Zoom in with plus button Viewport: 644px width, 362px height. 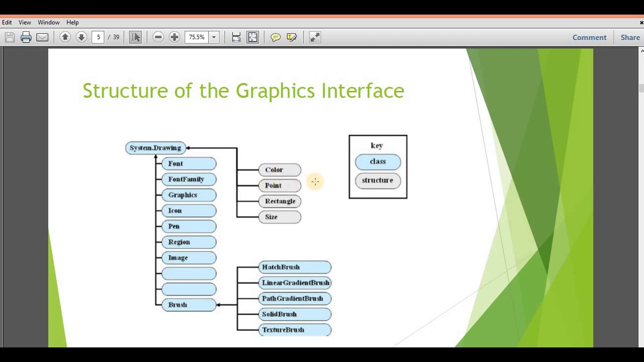point(174,37)
